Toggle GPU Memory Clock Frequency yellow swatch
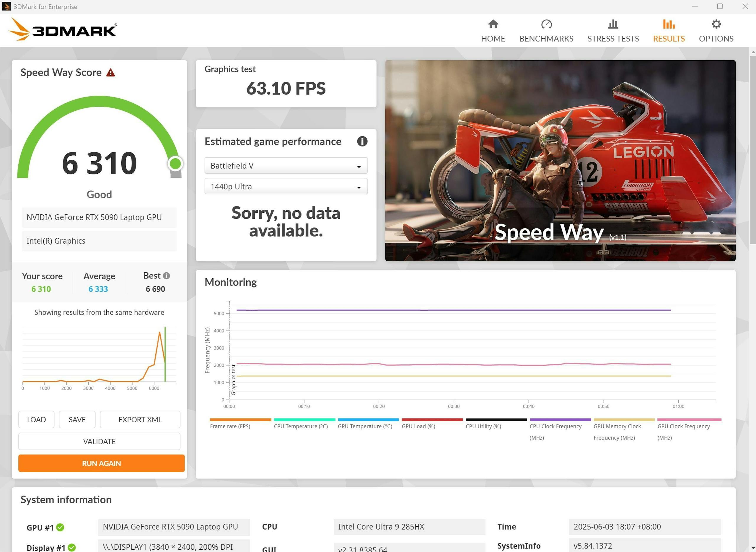 [624, 420]
